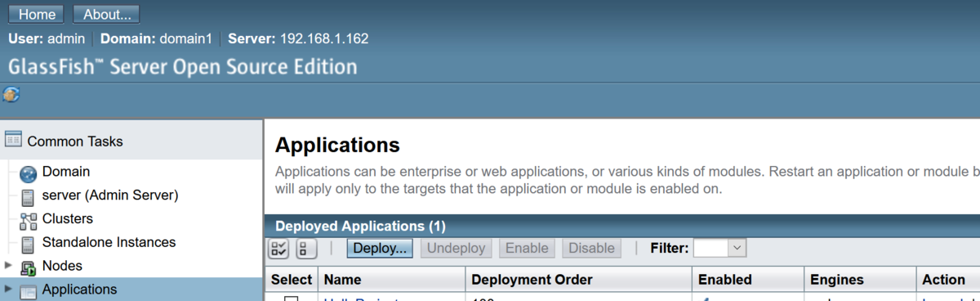Expand the Applications tree branch
This screenshot has width=980, height=301.
click(x=8, y=289)
